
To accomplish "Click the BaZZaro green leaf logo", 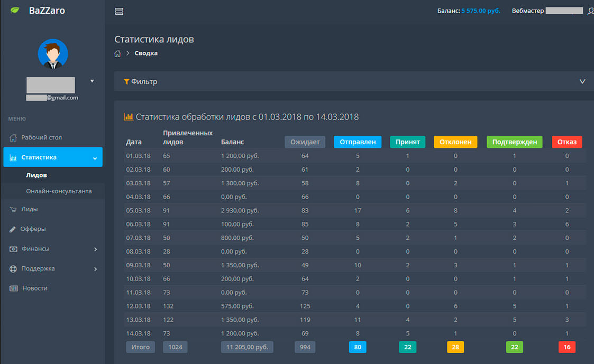I will tap(15, 11).
